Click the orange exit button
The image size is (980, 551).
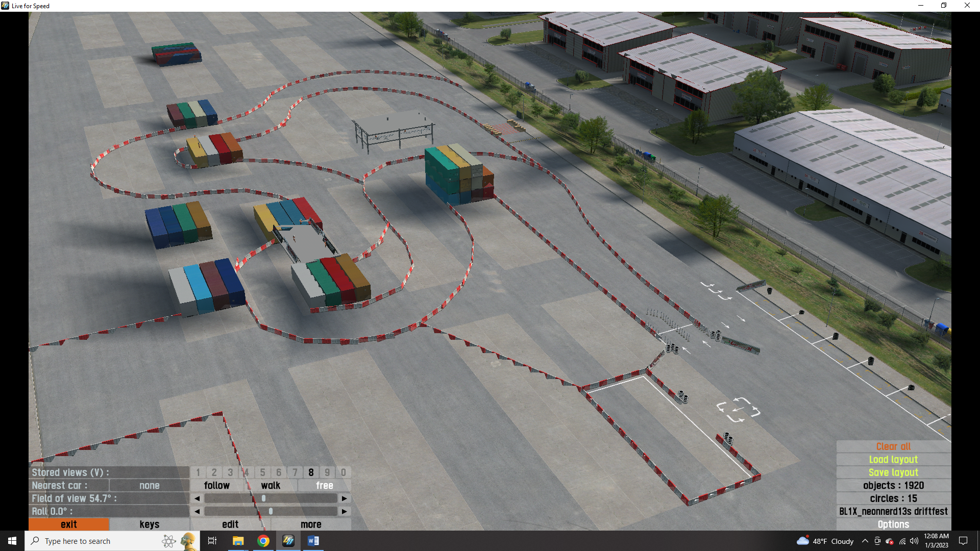click(x=69, y=524)
